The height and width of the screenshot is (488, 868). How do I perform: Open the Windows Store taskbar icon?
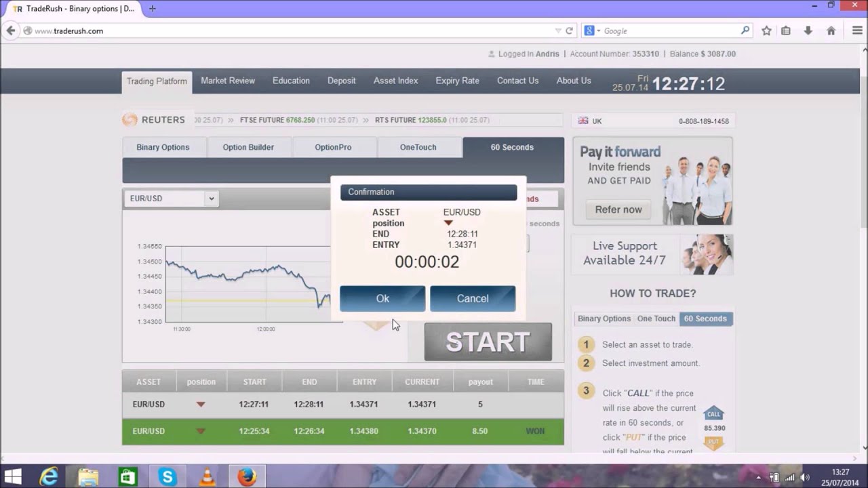(x=127, y=477)
